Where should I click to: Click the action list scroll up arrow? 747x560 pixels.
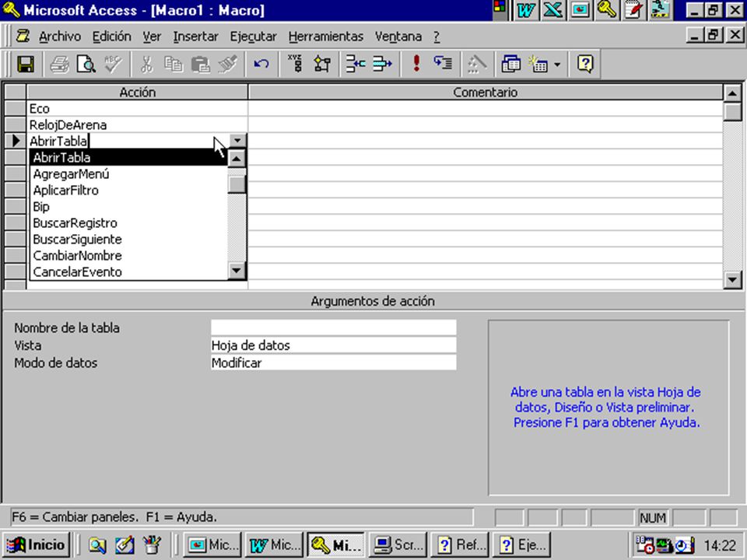point(237,158)
